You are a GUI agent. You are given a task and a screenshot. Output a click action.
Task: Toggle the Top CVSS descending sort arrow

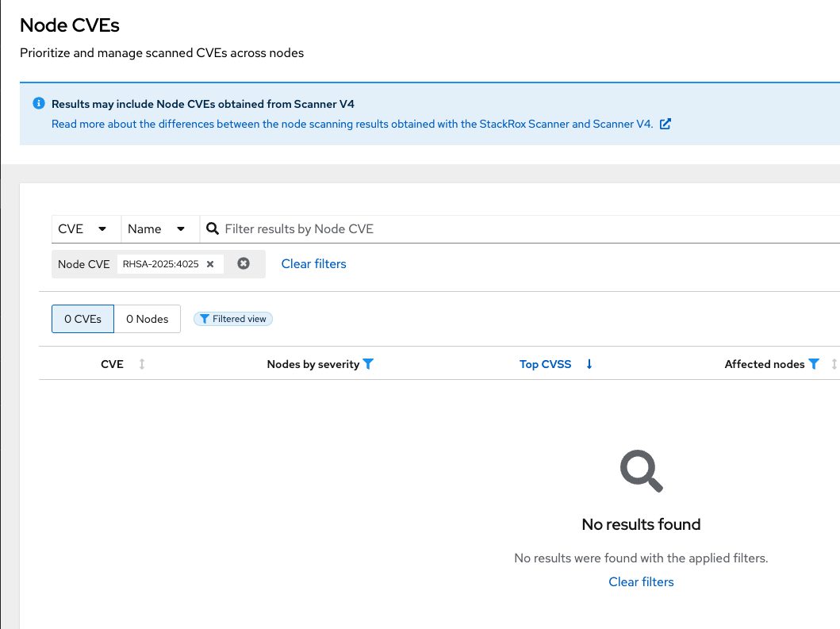tap(589, 364)
